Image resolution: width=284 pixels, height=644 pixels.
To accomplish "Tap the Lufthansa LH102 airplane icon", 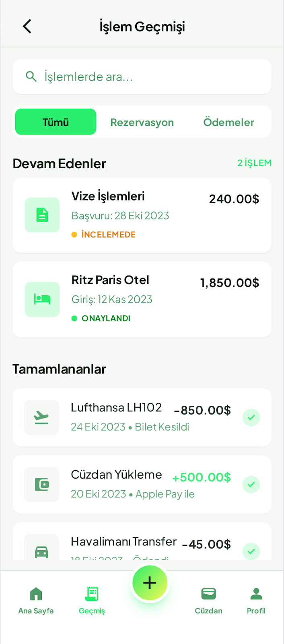I will [x=41, y=417].
